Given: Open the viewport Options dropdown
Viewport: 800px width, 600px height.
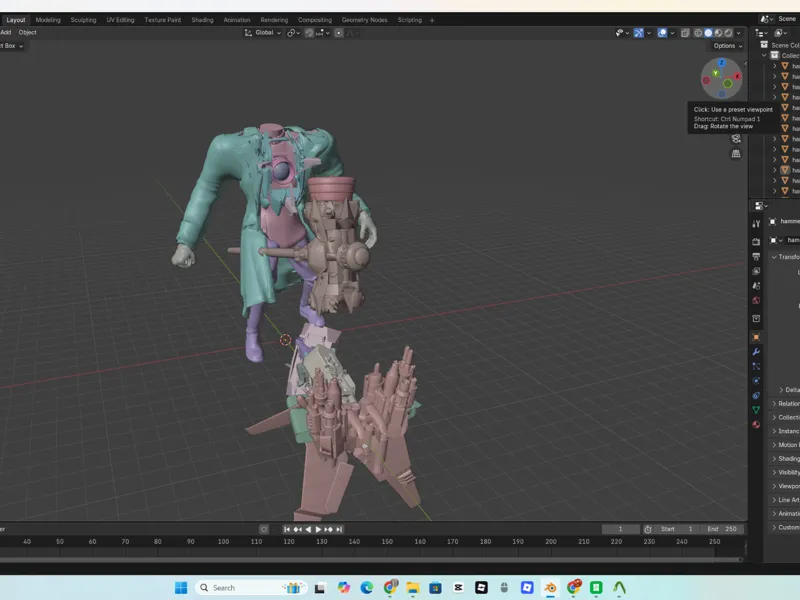Looking at the screenshot, I should [x=728, y=46].
